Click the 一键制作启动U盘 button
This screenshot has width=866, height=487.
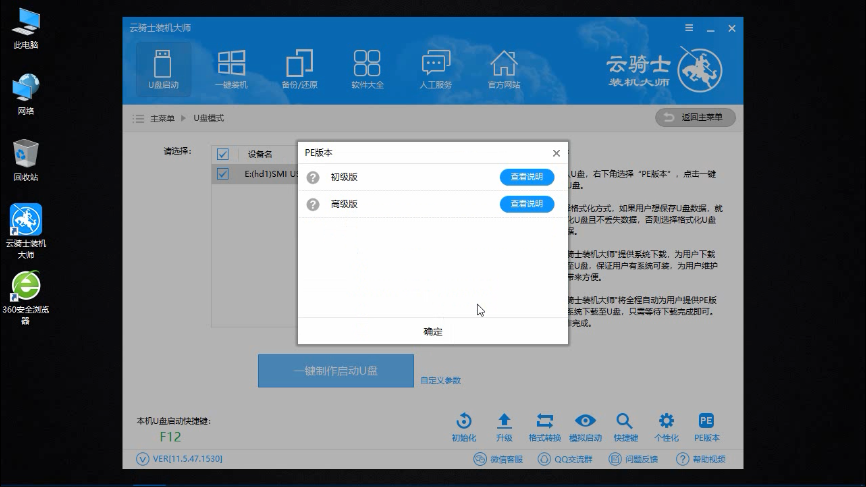pos(335,370)
